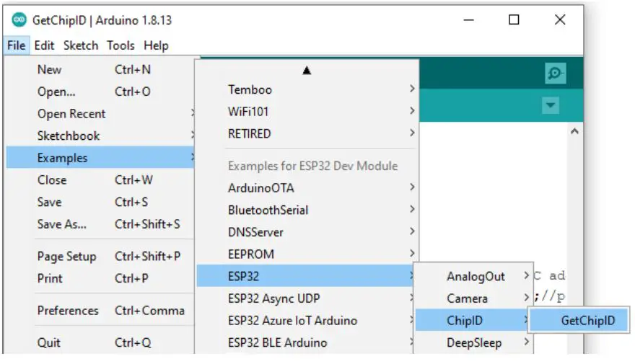Open the Tools menu
This screenshot has width=635, height=364.
(121, 45)
